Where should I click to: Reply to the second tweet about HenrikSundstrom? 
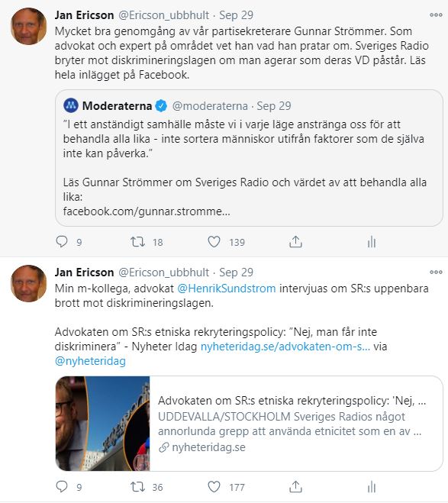(62, 487)
